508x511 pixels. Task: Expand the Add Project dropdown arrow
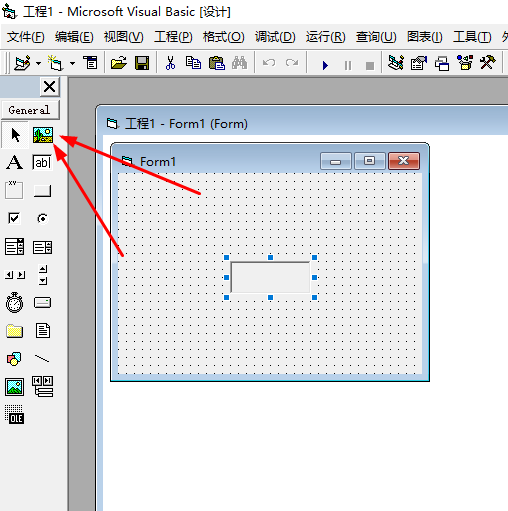39,63
